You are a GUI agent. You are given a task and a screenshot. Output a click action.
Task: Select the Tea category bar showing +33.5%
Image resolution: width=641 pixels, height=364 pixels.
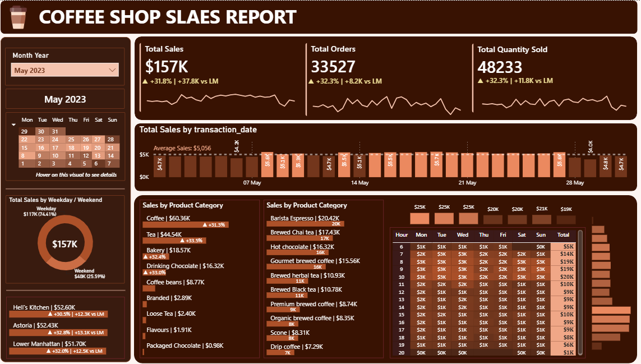coord(174,241)
